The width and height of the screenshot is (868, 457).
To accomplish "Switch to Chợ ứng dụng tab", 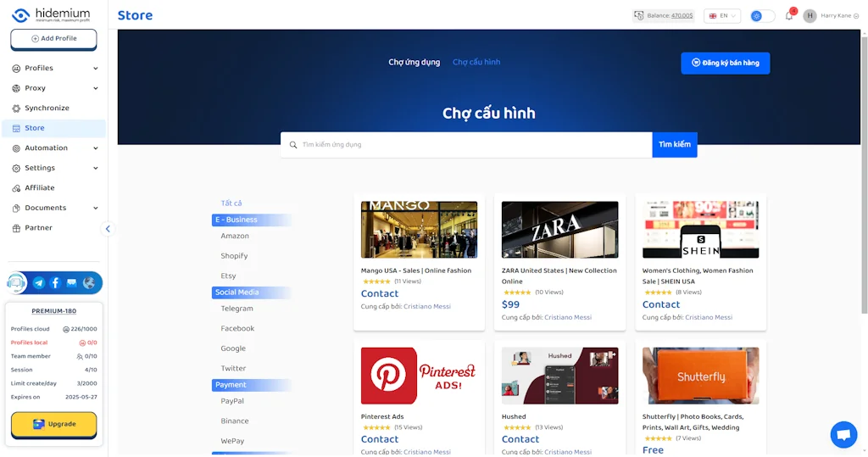I will 414,62.
